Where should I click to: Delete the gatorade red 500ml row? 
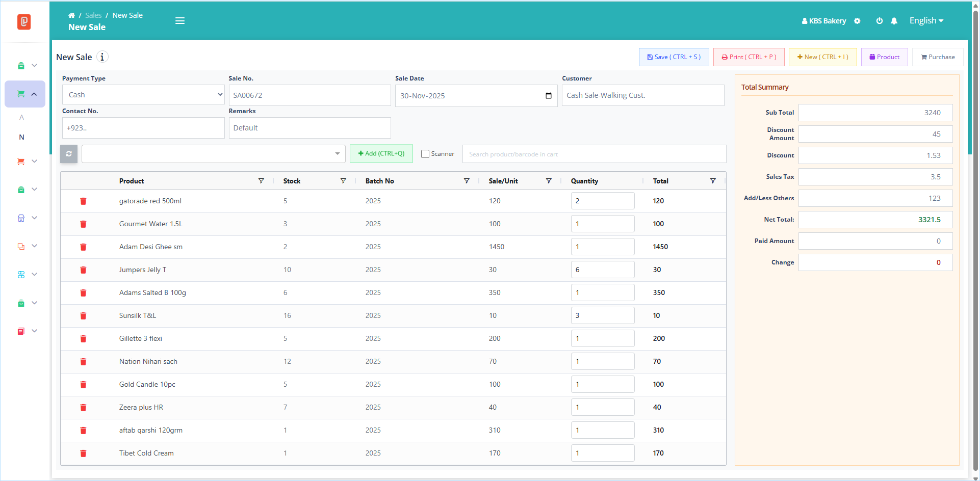click(x=83, y=201)
